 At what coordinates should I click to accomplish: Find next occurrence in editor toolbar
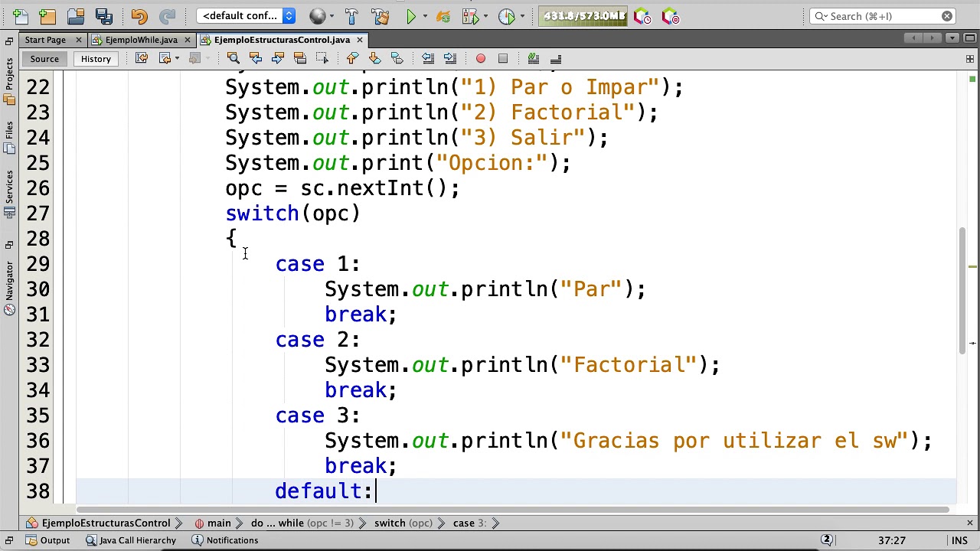[278, 59]
